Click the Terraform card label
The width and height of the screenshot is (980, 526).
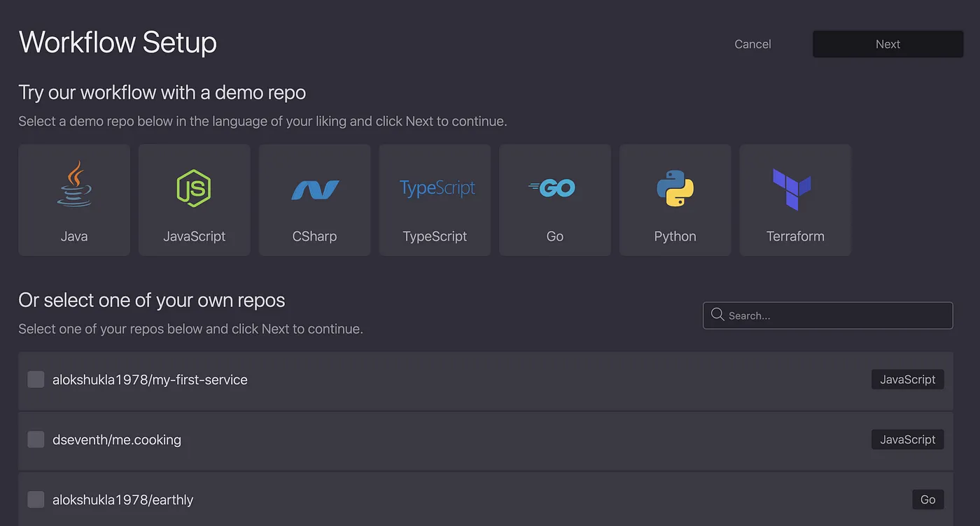[795, 236]
